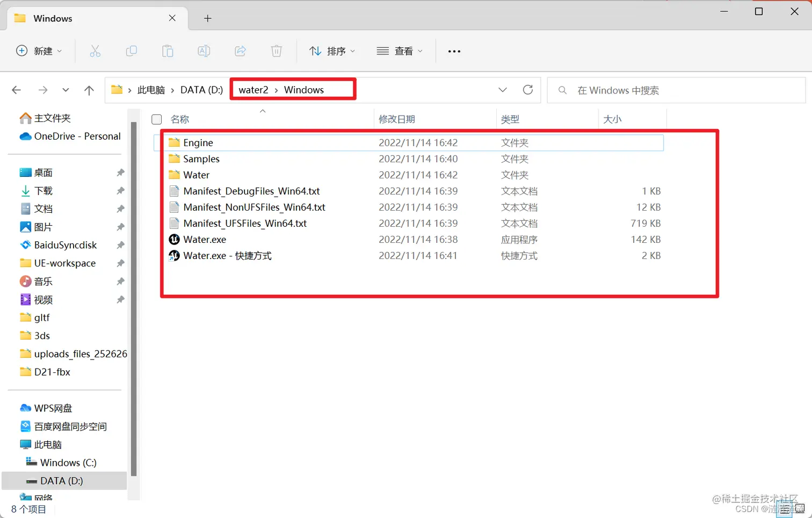The height and width of the screenshot is (518, 812).
Task: Open the 查看 view dropdown
Action: tap(400, 51)
